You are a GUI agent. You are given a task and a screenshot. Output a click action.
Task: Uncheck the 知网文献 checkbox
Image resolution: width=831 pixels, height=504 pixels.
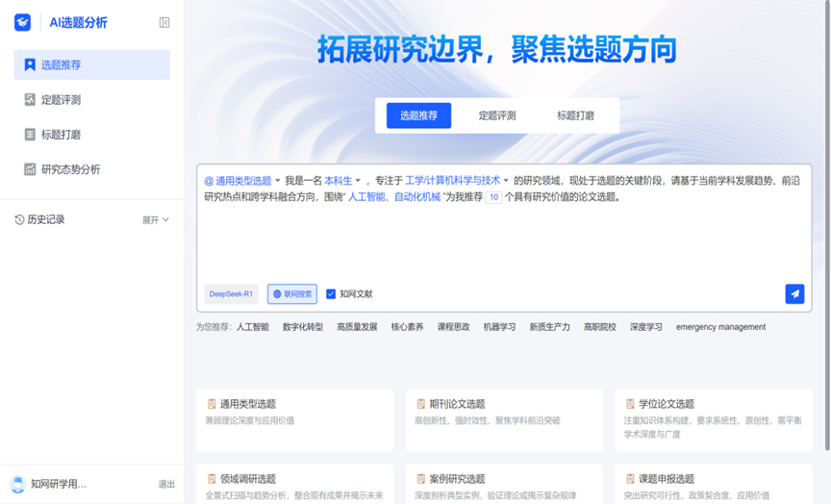331,294
